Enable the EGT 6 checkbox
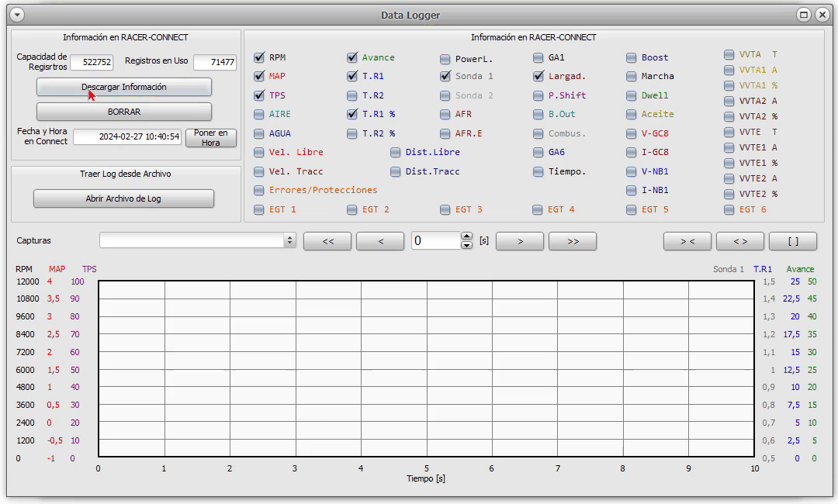The image size is (838, 504). (x=729, y=210)
